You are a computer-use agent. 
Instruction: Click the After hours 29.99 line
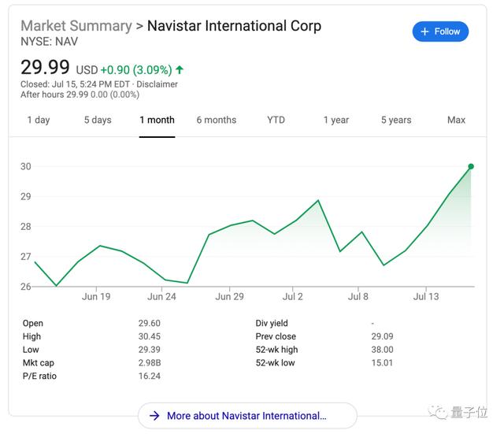(x=80, y=95)
